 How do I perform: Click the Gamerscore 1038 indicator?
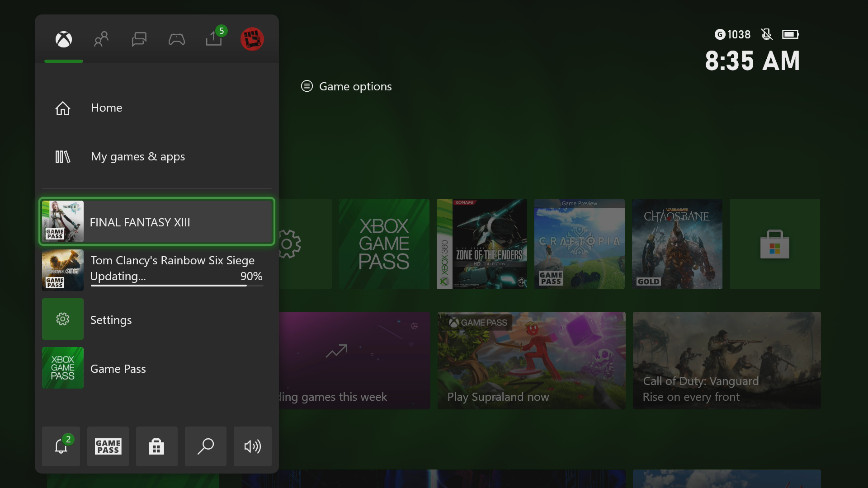click(732, 34)
